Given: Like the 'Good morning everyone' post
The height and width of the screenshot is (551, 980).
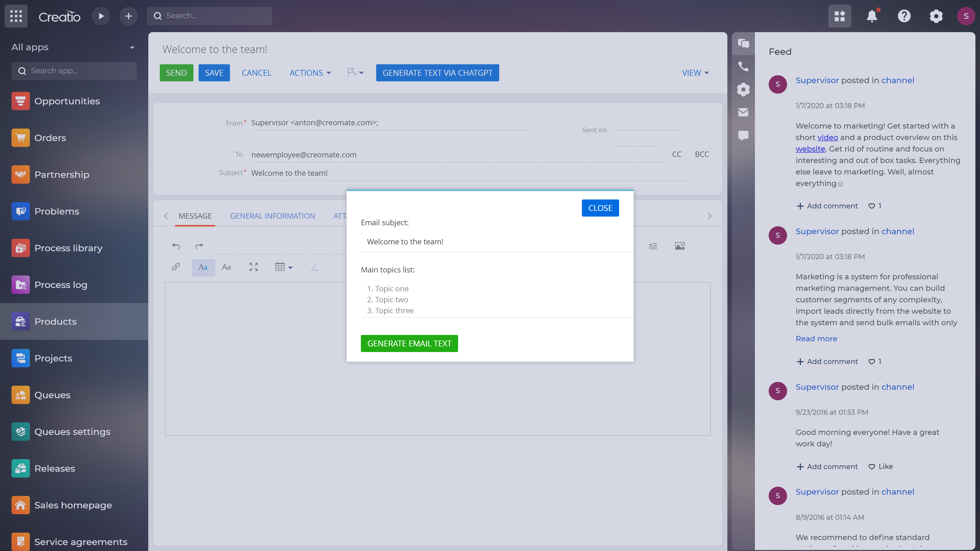Looking at the screenshot, I should click(880, 467).
